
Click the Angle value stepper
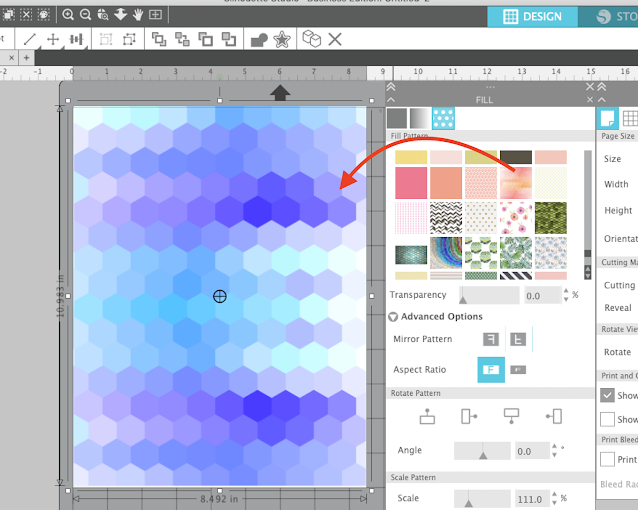coord(554,450)
